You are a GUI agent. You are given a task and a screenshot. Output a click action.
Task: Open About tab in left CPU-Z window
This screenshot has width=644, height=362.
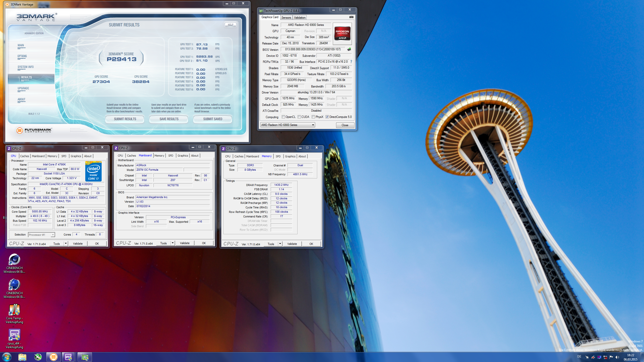point(88,156)
